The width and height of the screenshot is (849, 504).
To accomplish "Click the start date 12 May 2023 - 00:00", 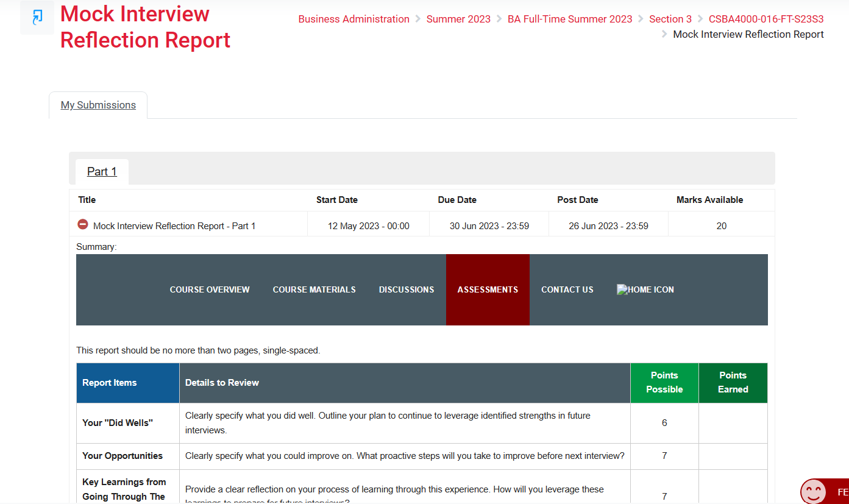I will [x=369, y=226].
